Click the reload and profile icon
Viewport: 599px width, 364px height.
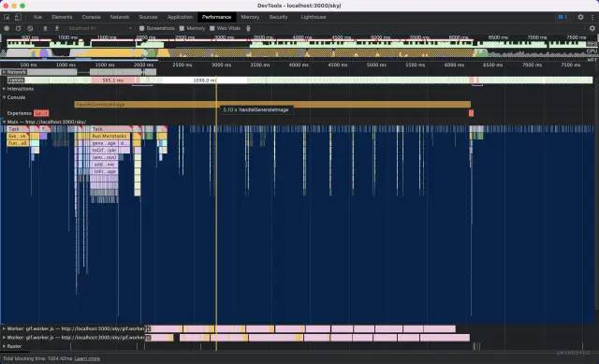[x=18, y=28]
